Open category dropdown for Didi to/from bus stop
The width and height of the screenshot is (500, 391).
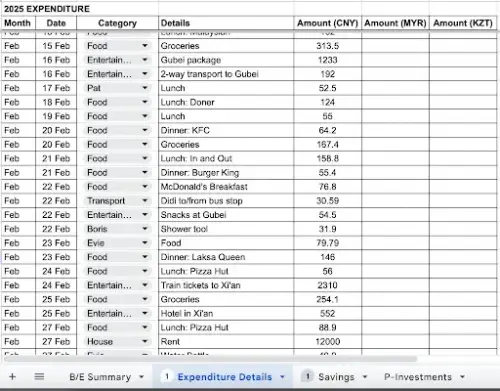[145, 201]
